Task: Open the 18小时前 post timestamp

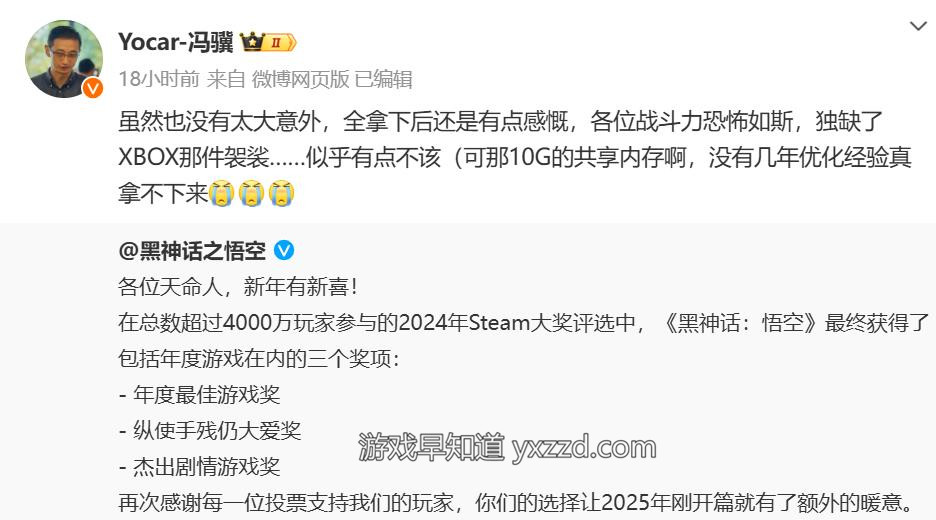Action: coord(159,79)
